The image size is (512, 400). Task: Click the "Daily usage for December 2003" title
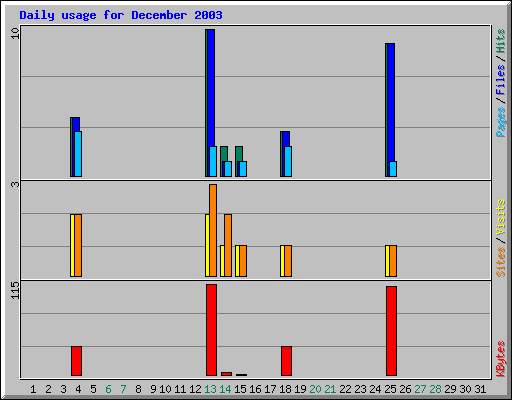[121, 15]
